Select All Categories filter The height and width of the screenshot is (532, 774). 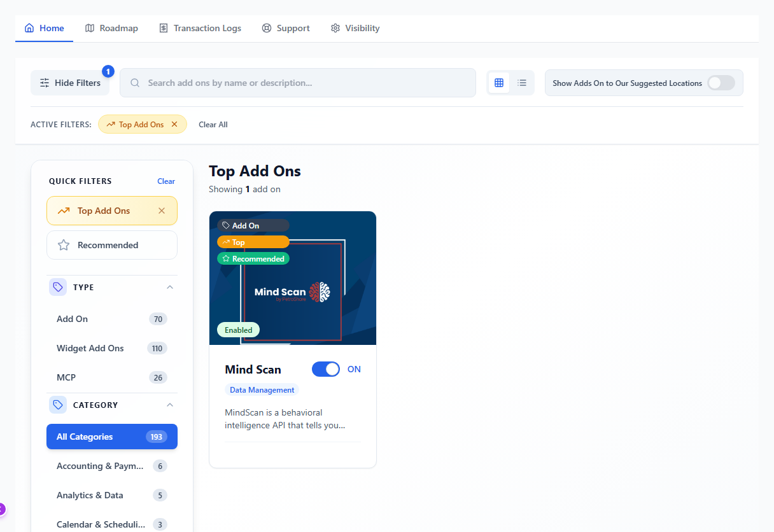coord(112,437)
